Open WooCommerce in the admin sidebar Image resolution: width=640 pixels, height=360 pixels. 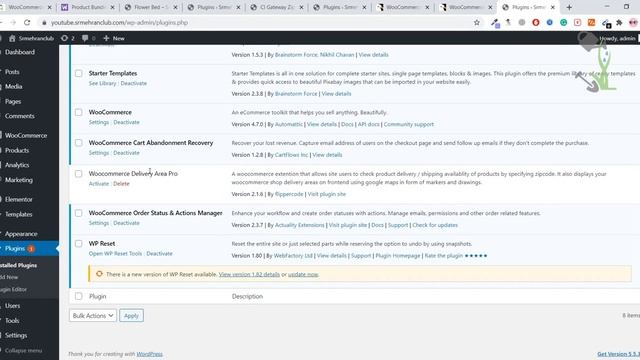[26, 136]
